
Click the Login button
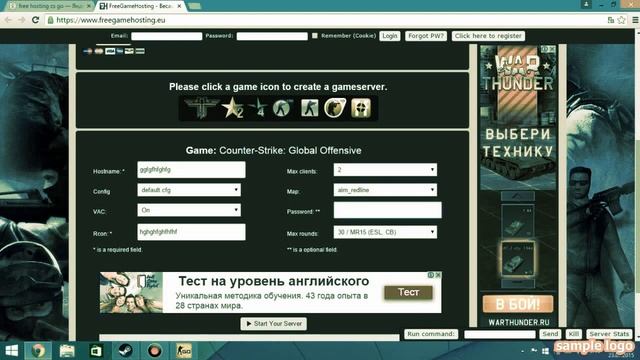tap(389, 36)
